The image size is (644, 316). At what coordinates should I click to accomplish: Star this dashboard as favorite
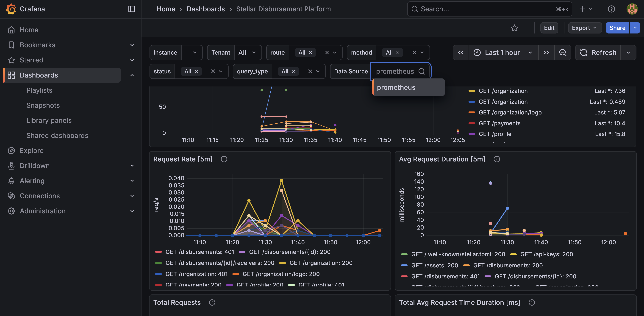514,28
